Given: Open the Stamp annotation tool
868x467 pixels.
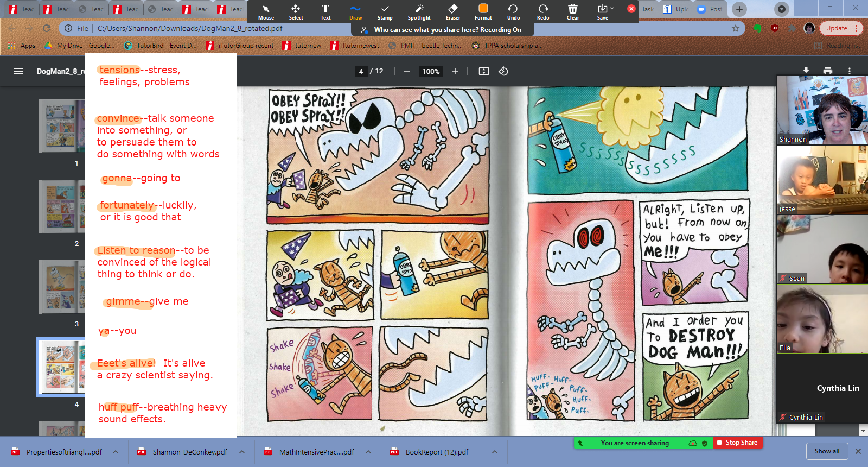Looking at the screenshot, I should pyautogui.click(x=385, y=11).
